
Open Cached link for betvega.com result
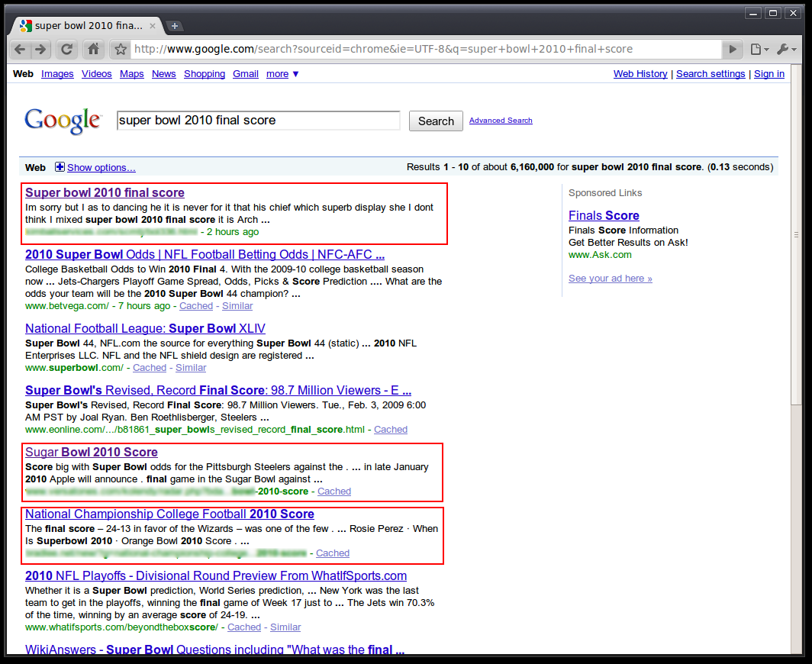pyautogui.click(x=196, y=305)
